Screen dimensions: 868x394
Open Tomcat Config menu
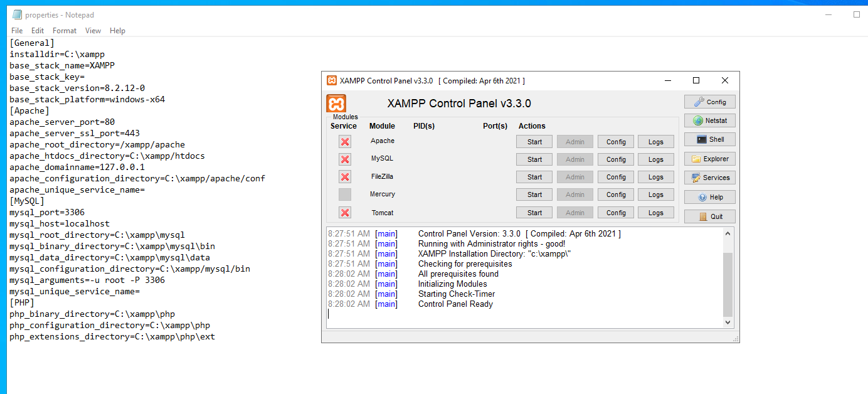616,213
